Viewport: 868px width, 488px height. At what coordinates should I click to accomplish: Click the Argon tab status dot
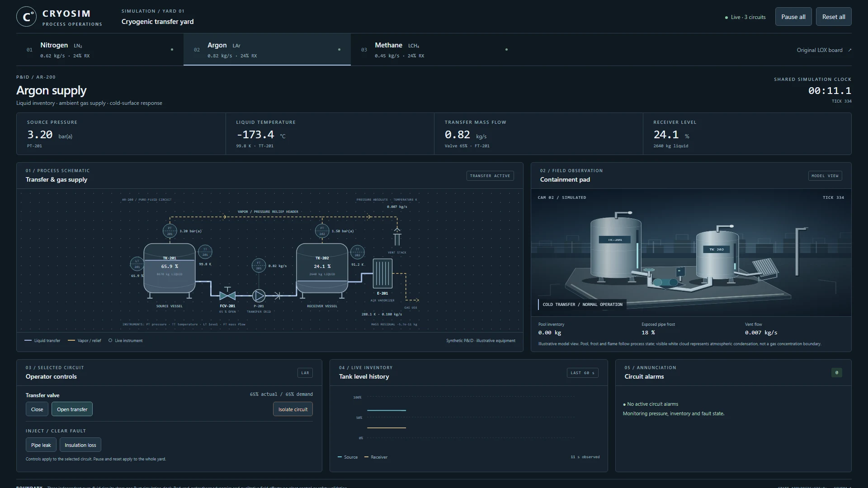[x=339, y=50]
